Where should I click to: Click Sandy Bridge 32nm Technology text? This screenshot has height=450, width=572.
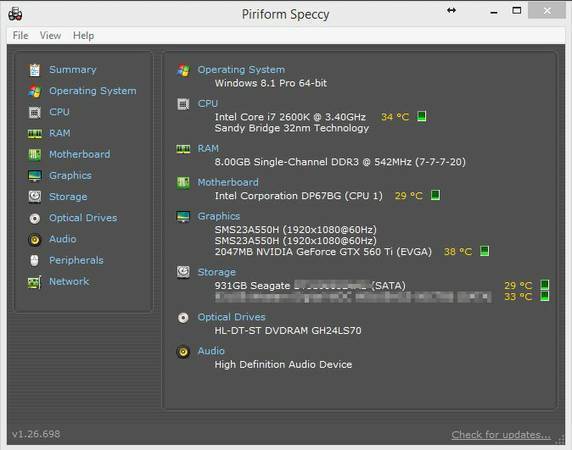(x=292, y=128)
